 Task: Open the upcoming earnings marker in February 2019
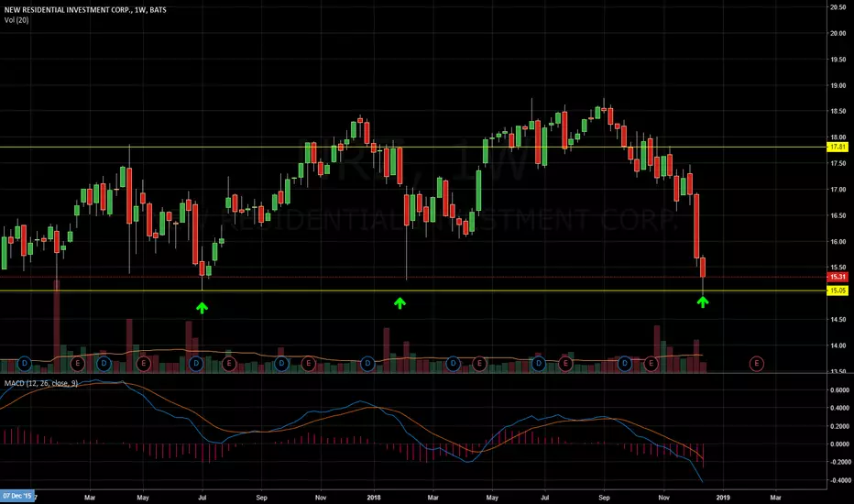757,364
